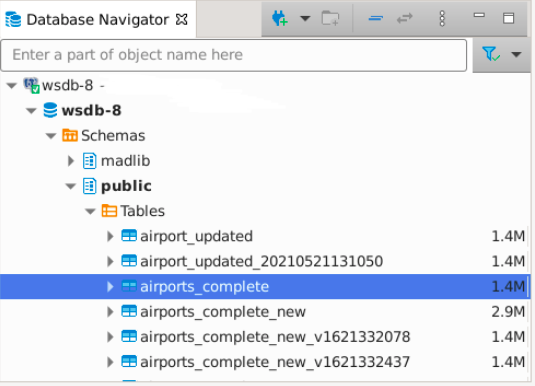
Task: Click the blue database cylinder icon
Action: tap(50, 110)
